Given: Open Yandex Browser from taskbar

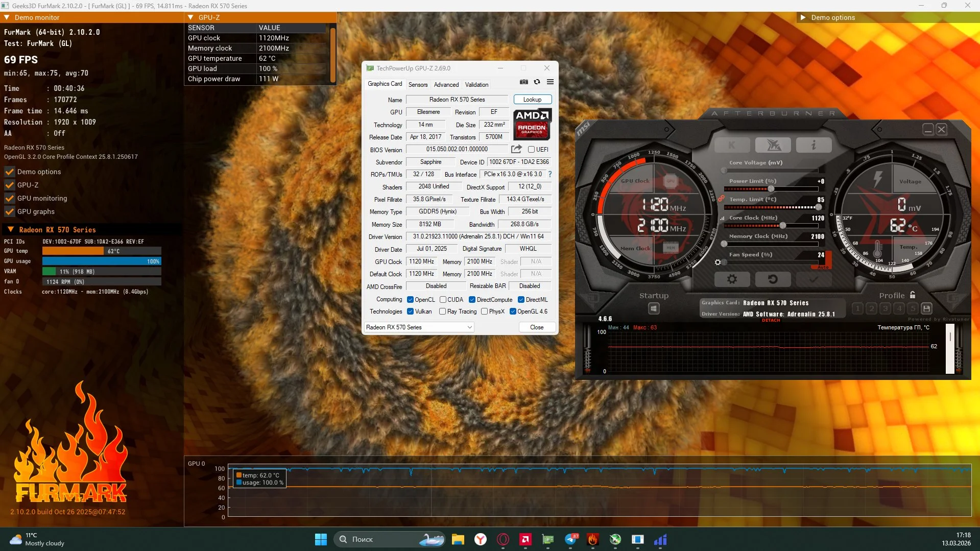Looking at the screenshot, I should point(481,539).
